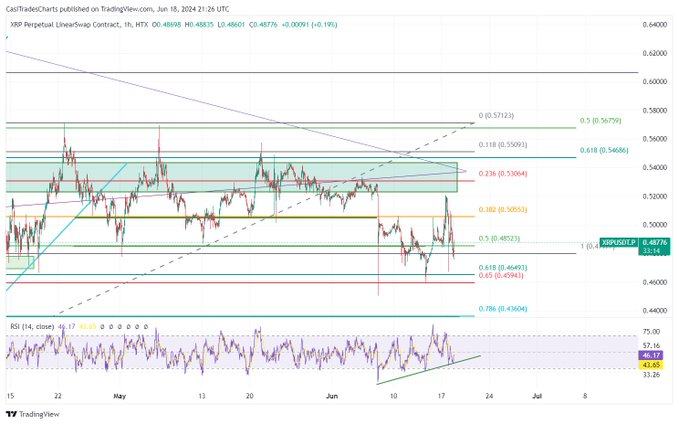
Task: Click the 0.56000 price axis label
Action: click(655, 139)
